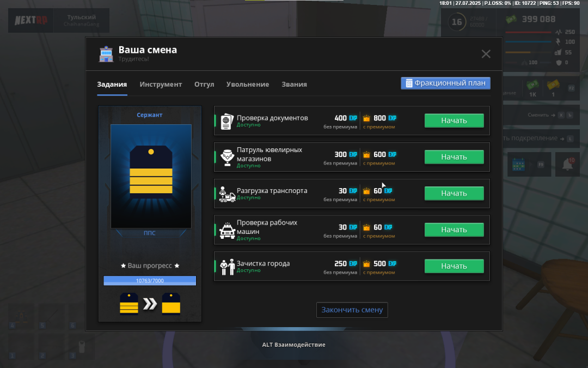The height and width of the screenshot is (368, 588).
Task: Click the Сержант rank title
Action: click(x=149, y=115)
